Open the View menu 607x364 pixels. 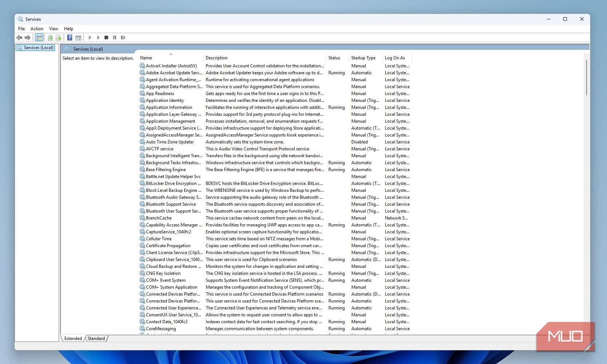(x=54, y=29)
